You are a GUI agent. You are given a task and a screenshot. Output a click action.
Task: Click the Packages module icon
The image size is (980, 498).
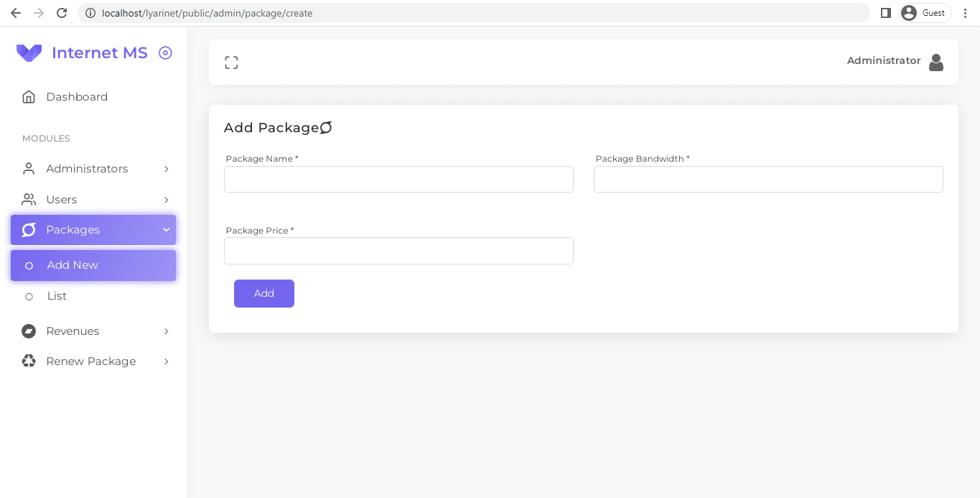pyautogui.click(x=28, y=229)
